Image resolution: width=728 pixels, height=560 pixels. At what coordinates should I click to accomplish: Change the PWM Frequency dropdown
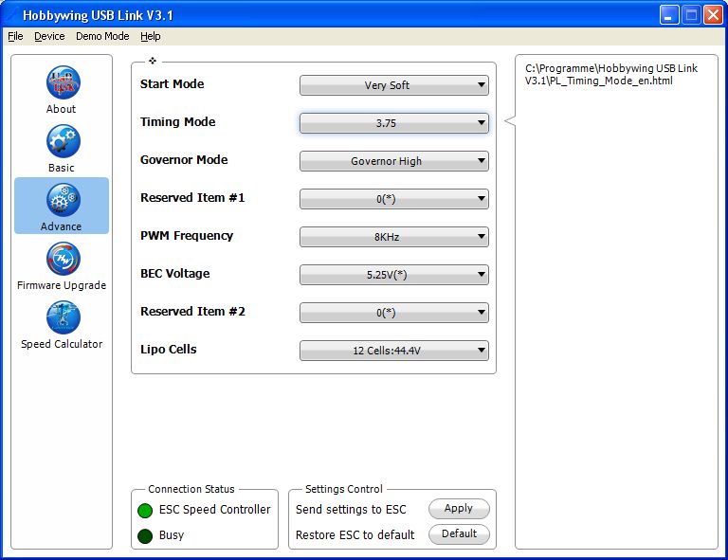point(393,237)
